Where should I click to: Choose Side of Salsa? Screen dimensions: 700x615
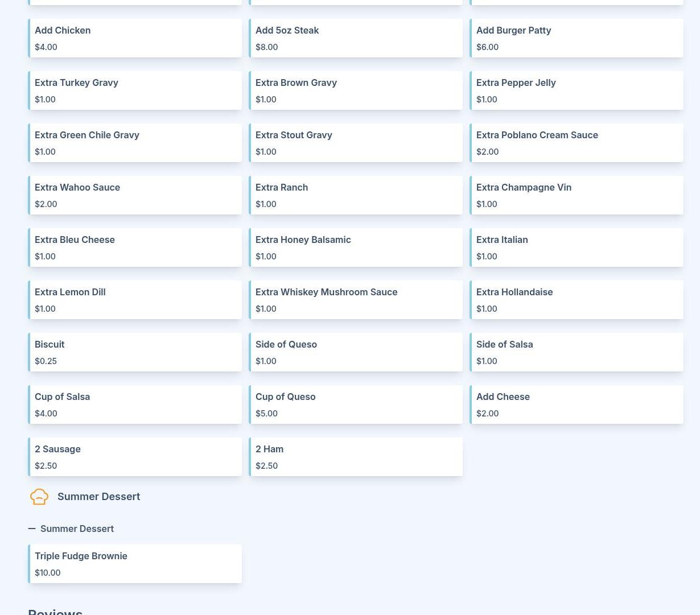577,352
